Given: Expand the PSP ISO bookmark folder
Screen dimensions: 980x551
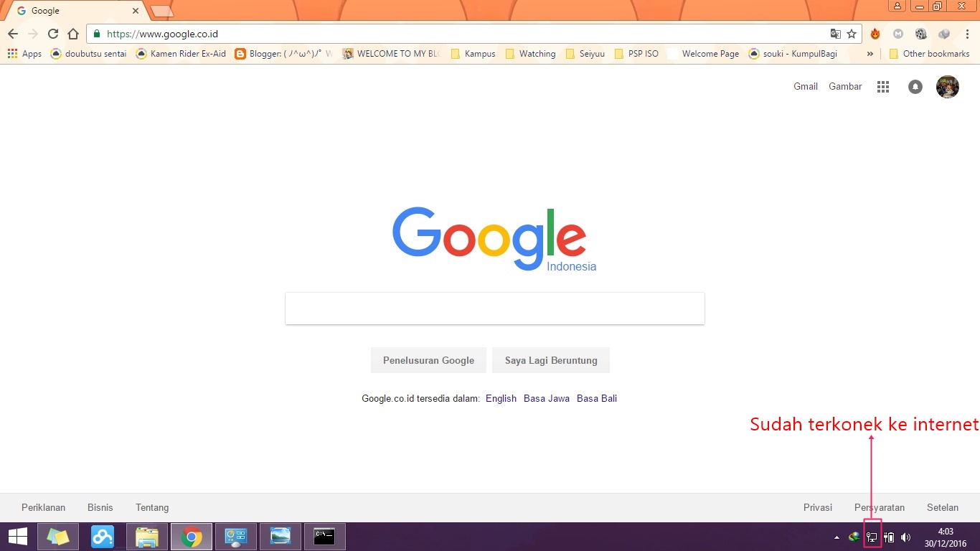Looking at the screenshot, I should click(x=637, y=54).
